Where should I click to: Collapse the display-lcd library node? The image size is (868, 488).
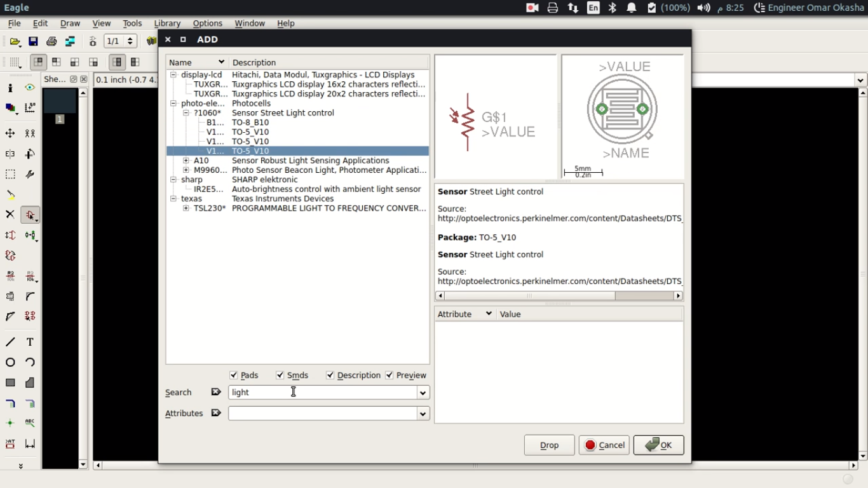pyautogui.click(x=173, y=74)
